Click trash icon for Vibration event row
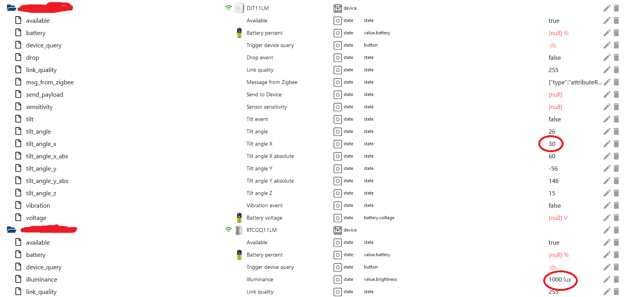The width and height of the screenshot is (644, 297). (x=616, y=205)
